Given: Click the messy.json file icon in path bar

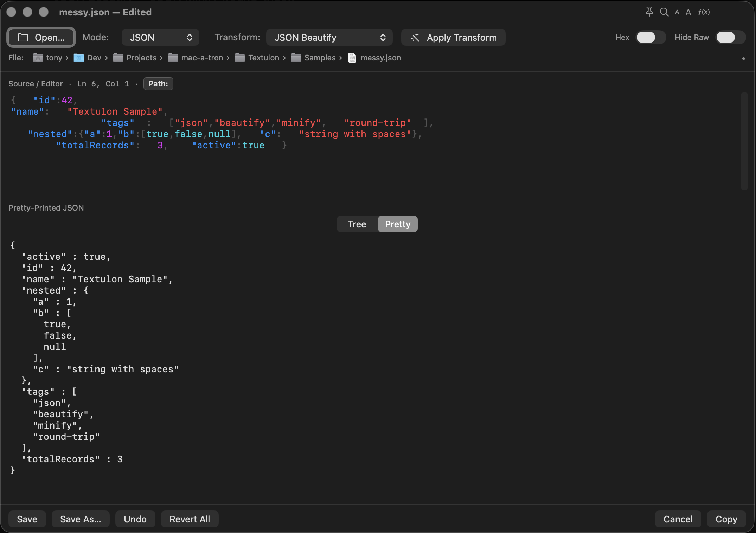Looking at the screenshot, I should tap(352, 58).
